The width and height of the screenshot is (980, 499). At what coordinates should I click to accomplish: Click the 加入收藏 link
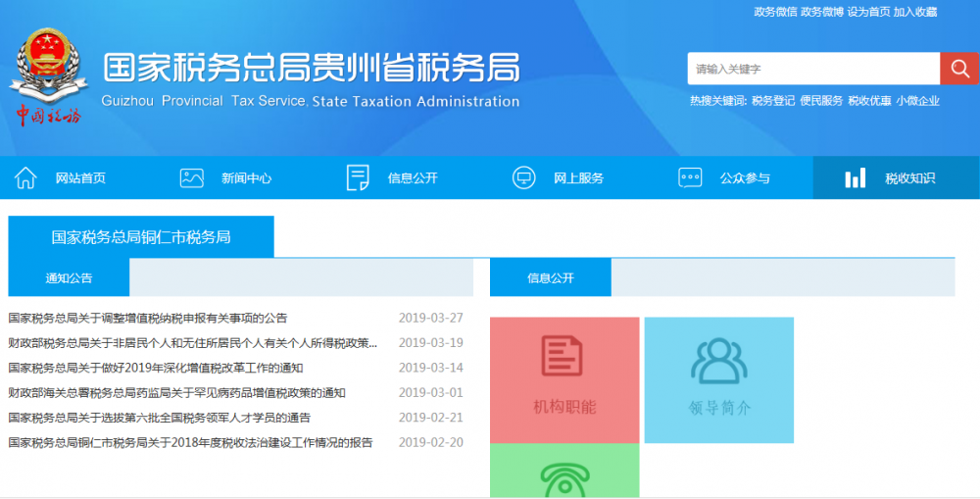916,12
